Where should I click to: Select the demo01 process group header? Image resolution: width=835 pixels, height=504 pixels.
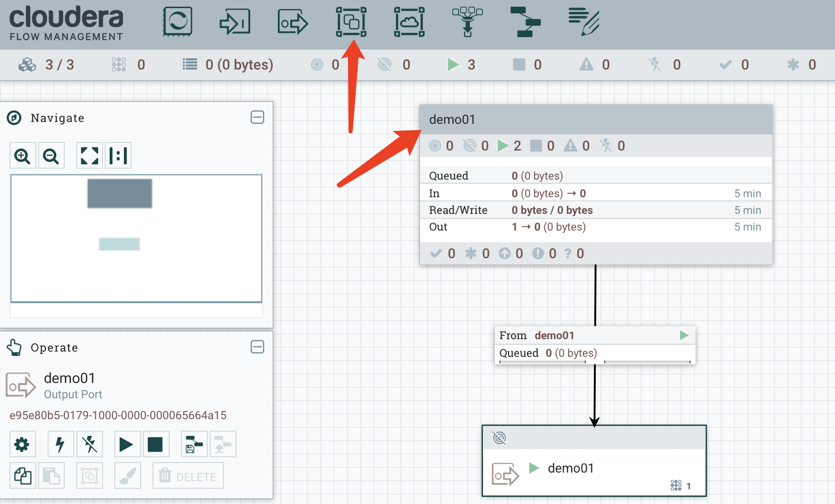click(x=596, y=120)
